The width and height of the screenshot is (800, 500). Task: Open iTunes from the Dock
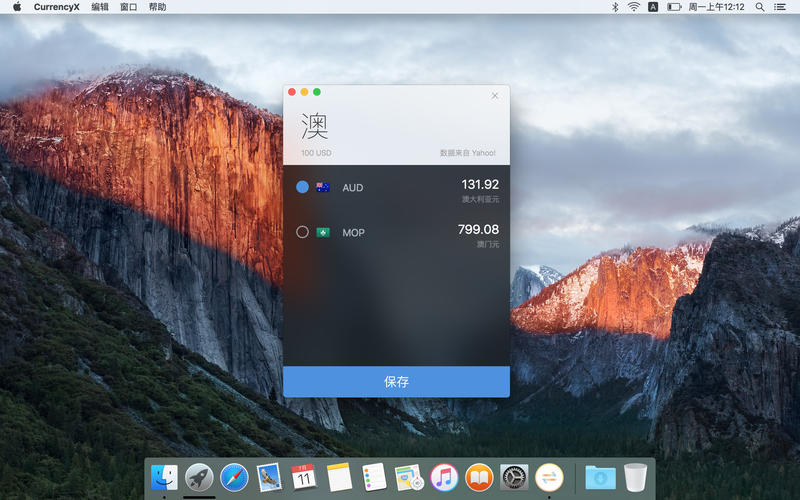(x=444, y=478)
